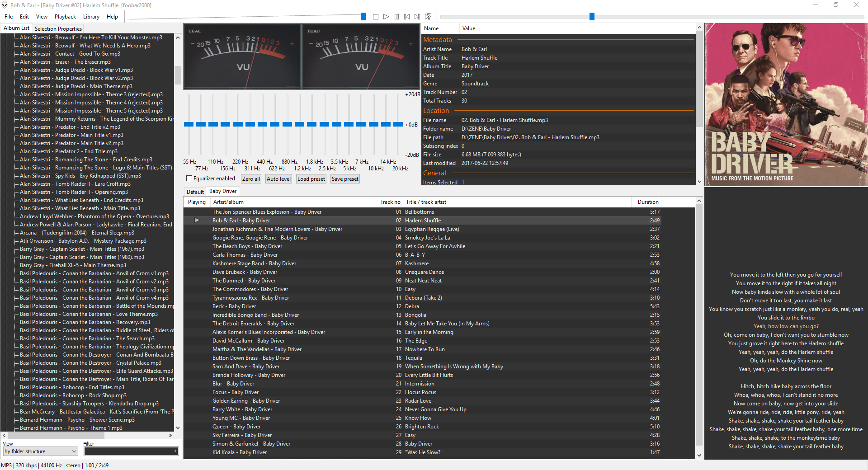
Task: Select the 'Brighton Rock' track by Queen
Action: pyautogui.click(x=423, y=427)
